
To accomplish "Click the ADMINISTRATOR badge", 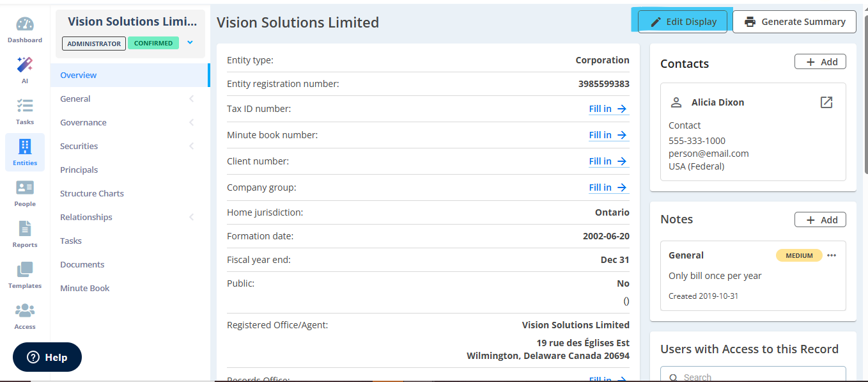I will tap(94, 44).
